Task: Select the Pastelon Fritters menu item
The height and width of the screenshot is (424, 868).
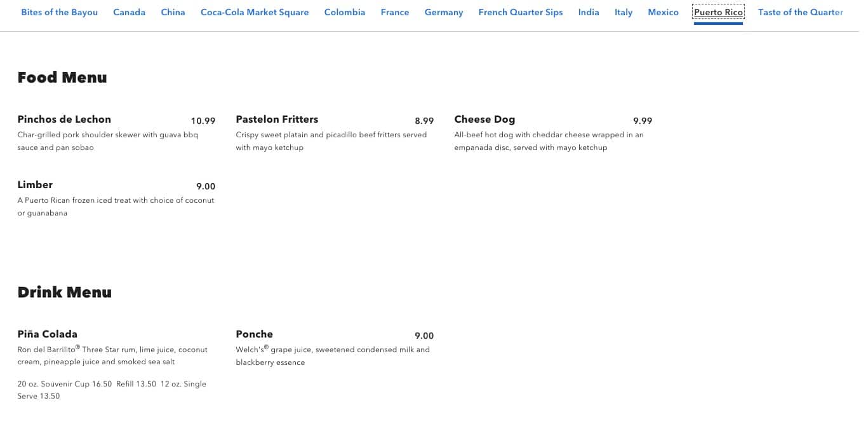Action: click(277, 120)
